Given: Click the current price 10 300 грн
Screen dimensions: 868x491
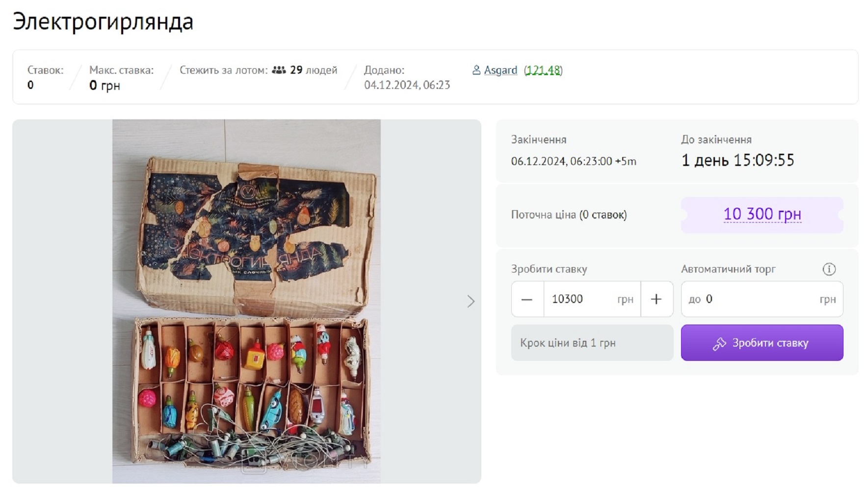Looking at the screenshot, I should pos(762,214).
